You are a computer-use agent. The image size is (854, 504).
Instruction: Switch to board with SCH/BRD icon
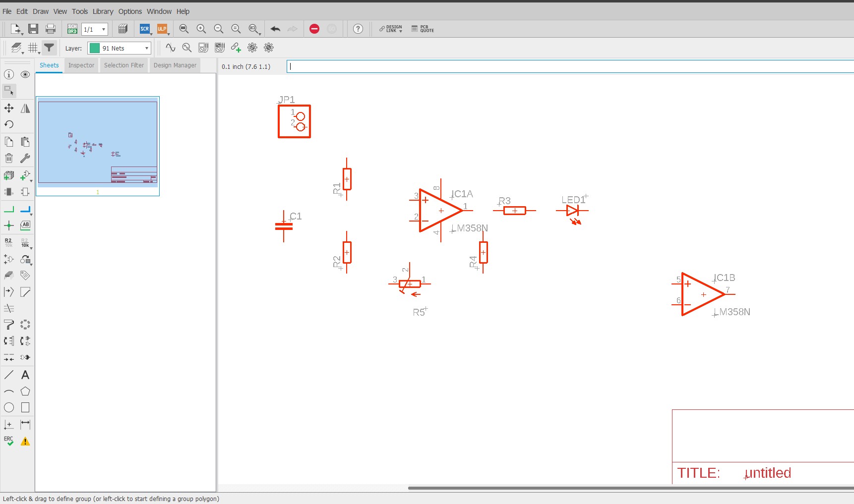[x=72, y=29]
